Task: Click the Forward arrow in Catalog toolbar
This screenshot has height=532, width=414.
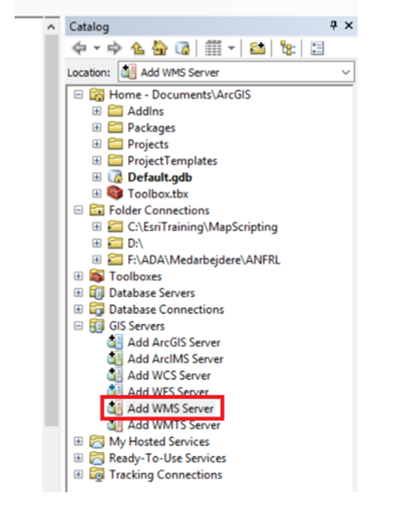Action: click(114, 48)
